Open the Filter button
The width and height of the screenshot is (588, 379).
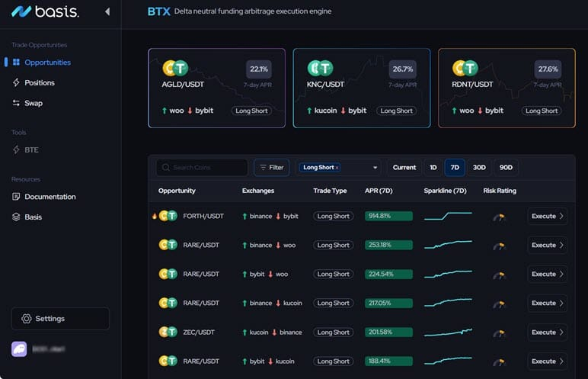(x=271, y=168)
